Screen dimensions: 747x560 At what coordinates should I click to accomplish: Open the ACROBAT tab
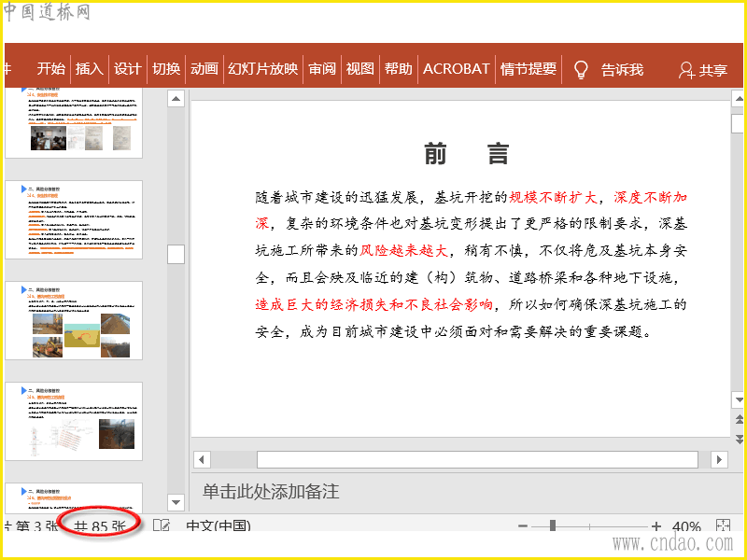pyautogui.click(x=456, y=69)
